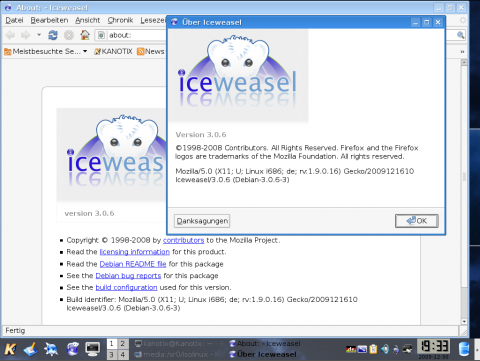
Task: Open the Lesezeichen menu
Action: 153,20
